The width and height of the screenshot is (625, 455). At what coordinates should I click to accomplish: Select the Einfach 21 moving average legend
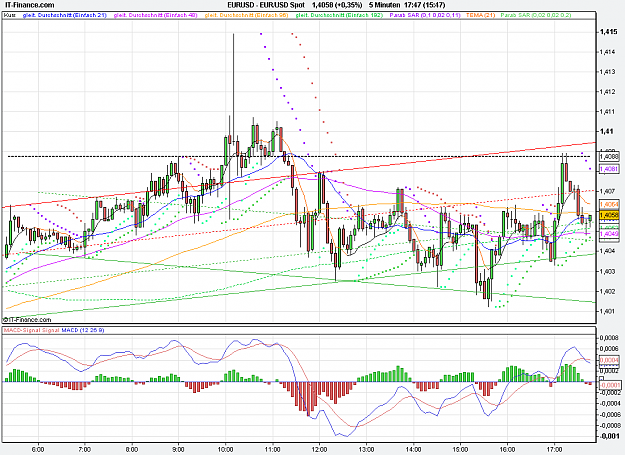click(x=65, y=15)
